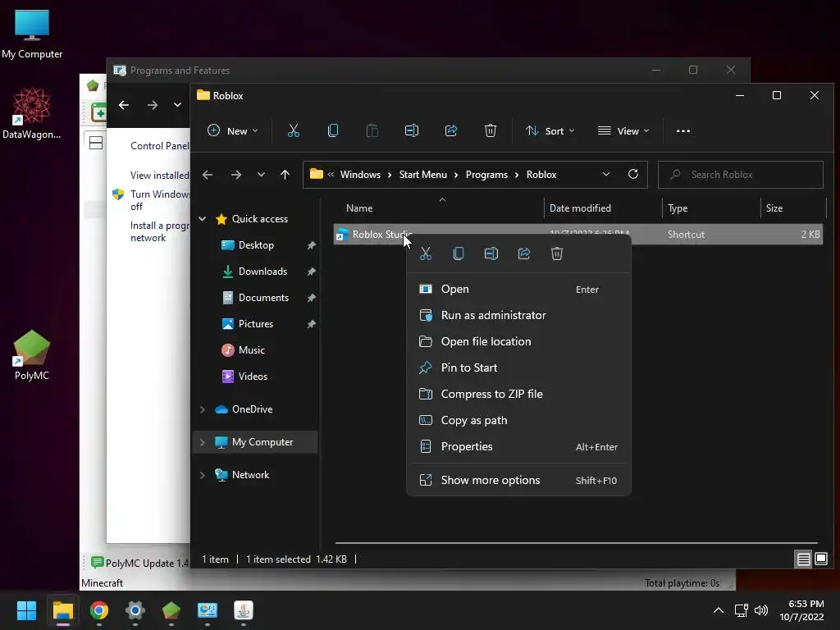
Task: Choose Open from context menu
Action: click(518, 290)
